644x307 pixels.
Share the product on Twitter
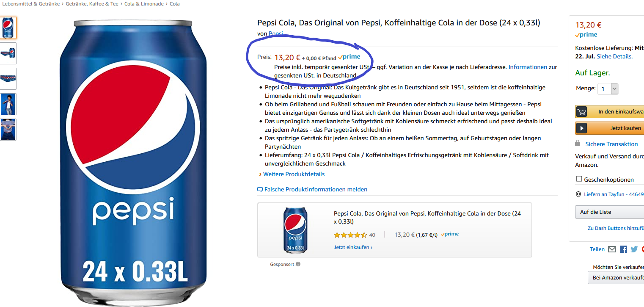(x=634, y=249)
